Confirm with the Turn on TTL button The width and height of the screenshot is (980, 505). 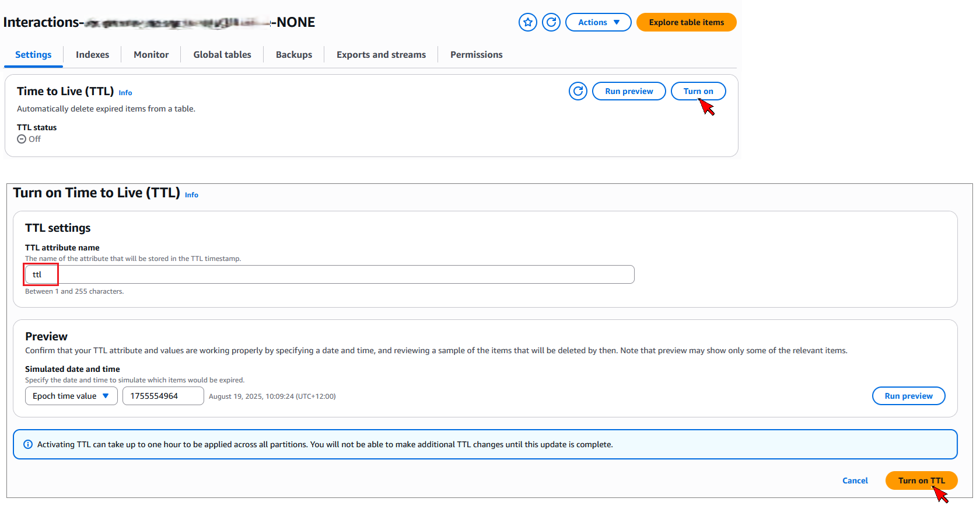click(921, 480)
